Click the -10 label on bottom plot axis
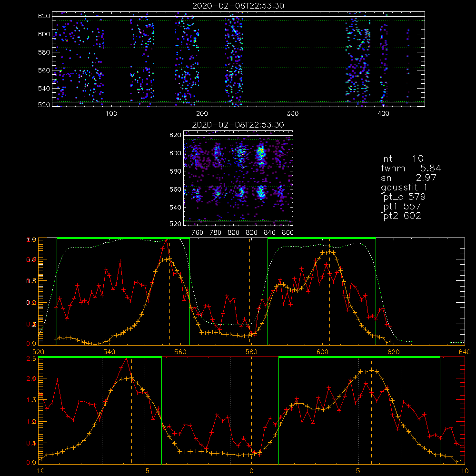The height and width of the screenshot is (476, 476). (38, 471)
